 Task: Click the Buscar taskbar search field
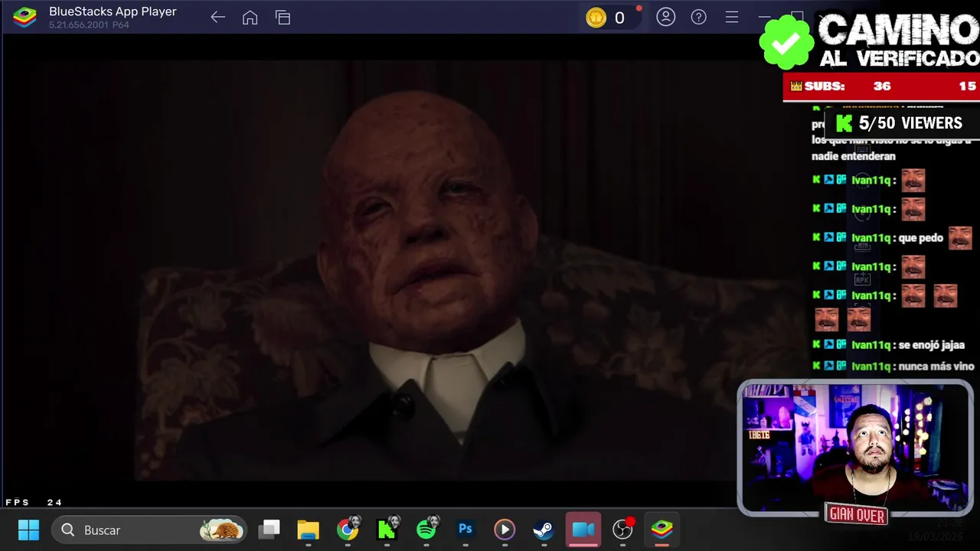pos(149,530)
